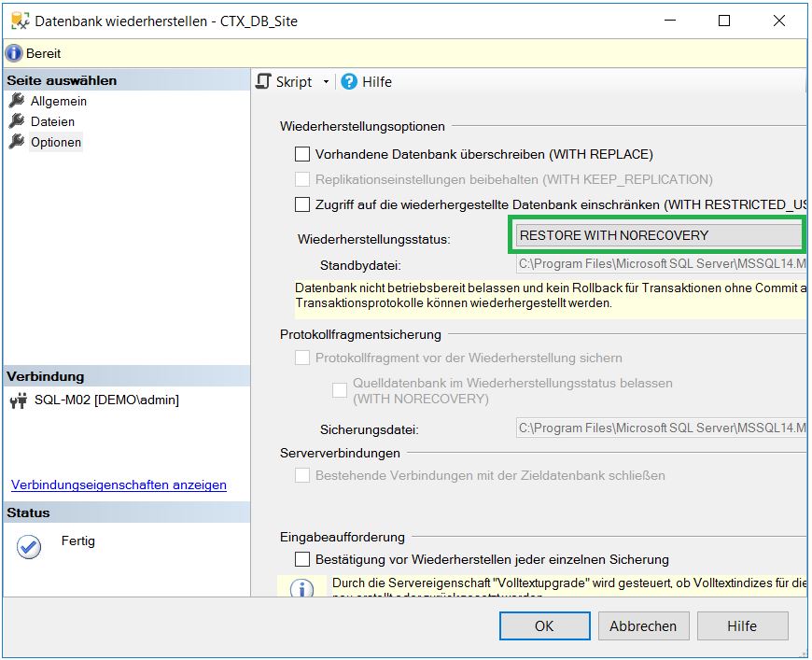Enable Vorhandene Datenbank überschreiben (WITH REPLACE)
812x660 pixels.
tap(303, 153)
